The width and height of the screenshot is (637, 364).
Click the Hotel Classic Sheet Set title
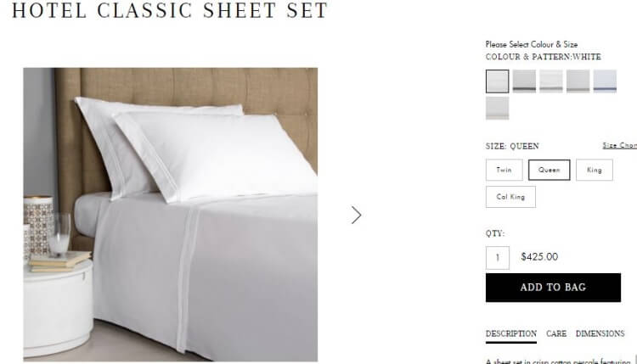170,10
